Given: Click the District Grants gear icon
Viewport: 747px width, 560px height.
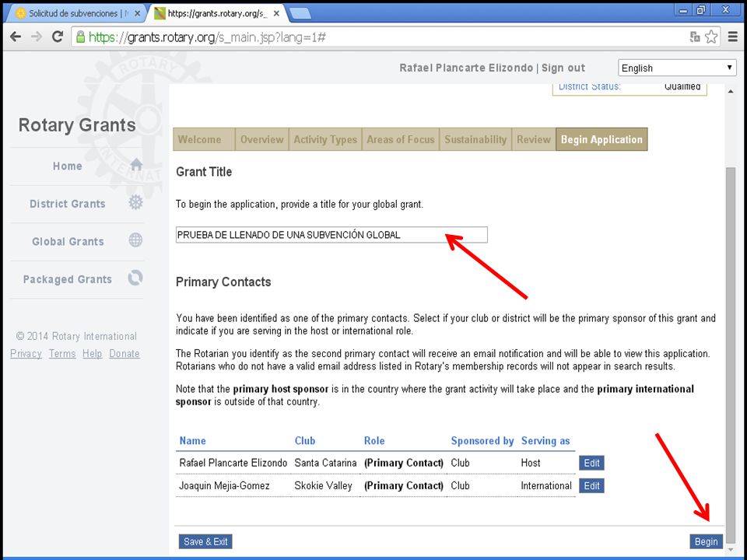Looking at the screenshot, I should [x=135, y=202].
